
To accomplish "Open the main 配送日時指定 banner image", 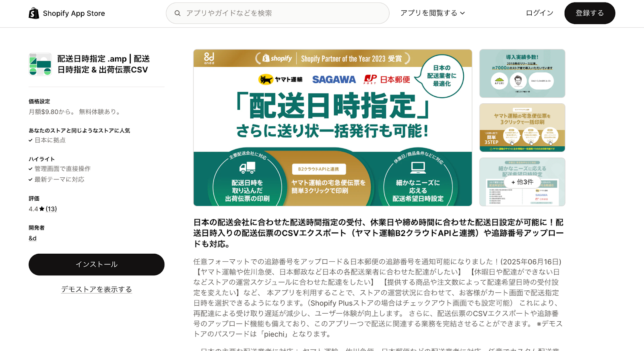I will (x=332, y=127).
